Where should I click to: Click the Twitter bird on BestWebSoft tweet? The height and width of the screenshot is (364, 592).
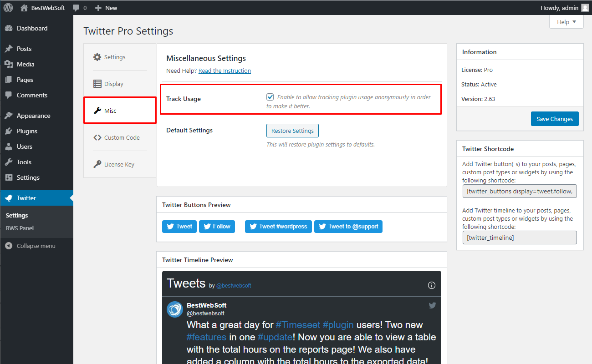432,305
